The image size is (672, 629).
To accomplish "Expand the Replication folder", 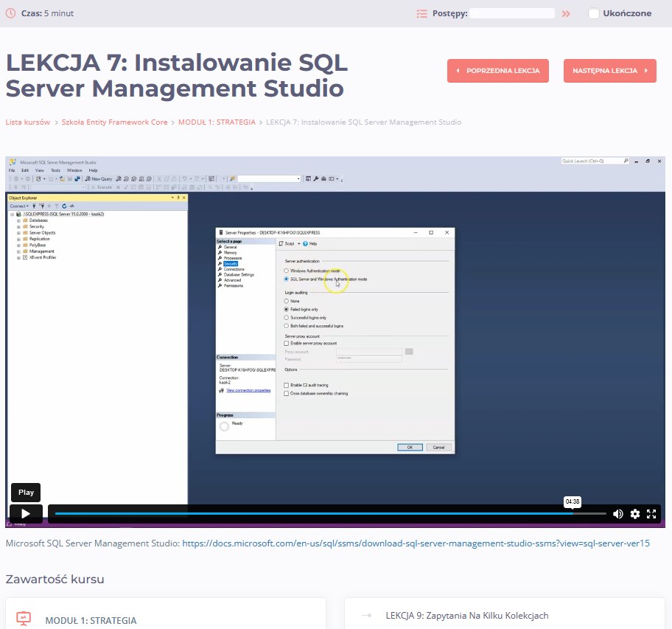I will (x=18, y=239).
